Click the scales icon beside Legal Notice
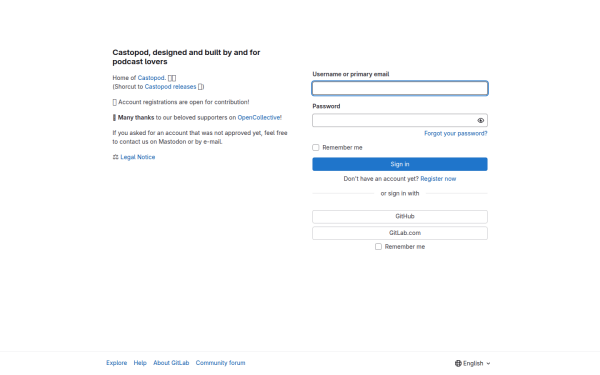The image size is (600, 375). [x=116, y=157]
